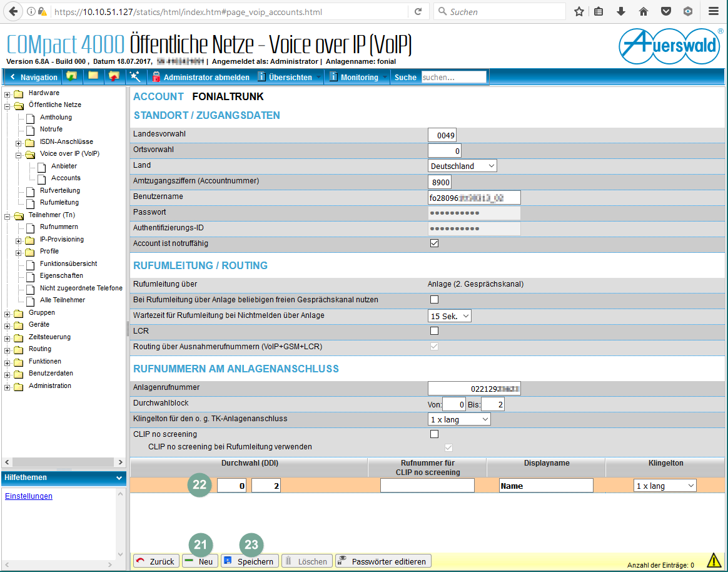Open Alle Teilnehmer in tree

pyautogui.click(x=62, y=300)
